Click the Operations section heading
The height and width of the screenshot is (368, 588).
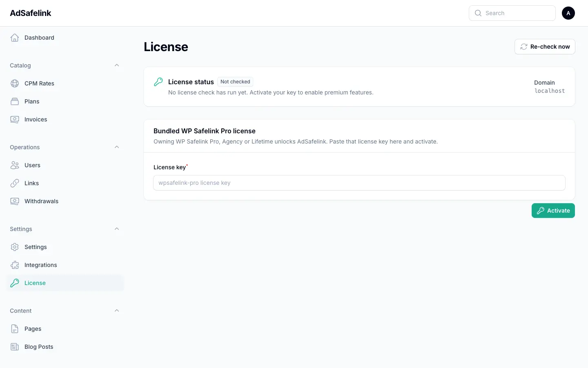click(25, 147)
